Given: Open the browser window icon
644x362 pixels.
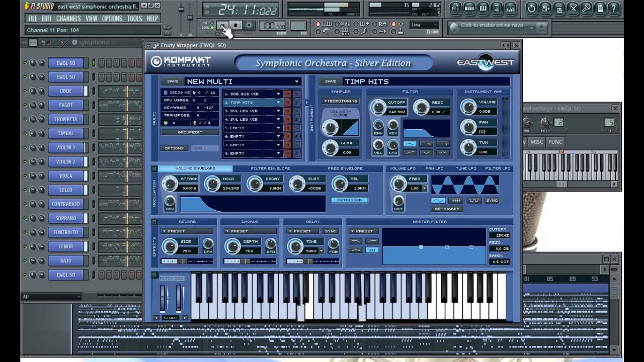Looking at the screenshot, I should pos(497,8).
